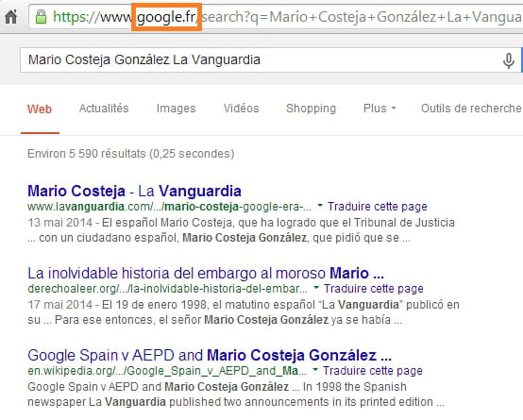Open the Mario Costeja - La Vanguardia result

coord(134,192)
